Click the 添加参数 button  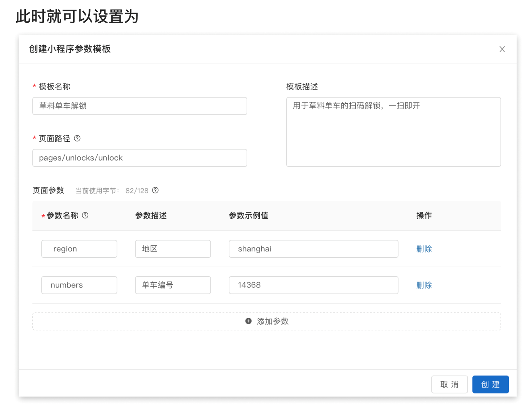tap(267, 321)
